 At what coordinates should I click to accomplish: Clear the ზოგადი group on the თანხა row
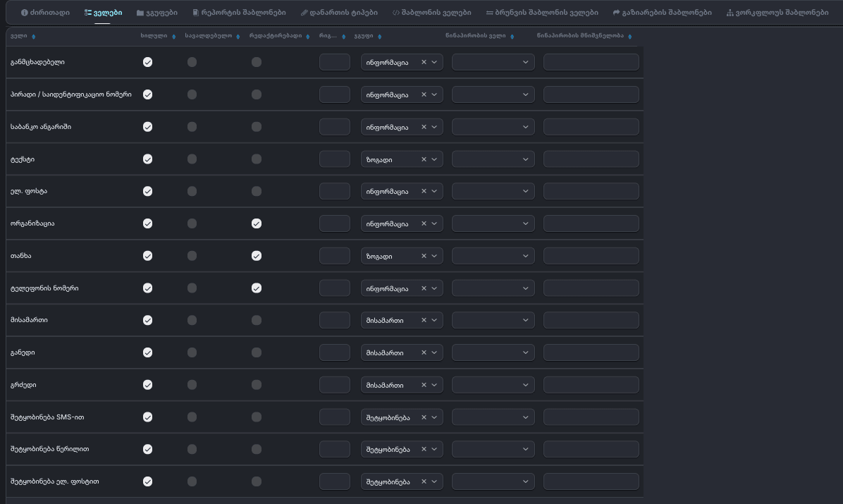click(x=424, y=256)
